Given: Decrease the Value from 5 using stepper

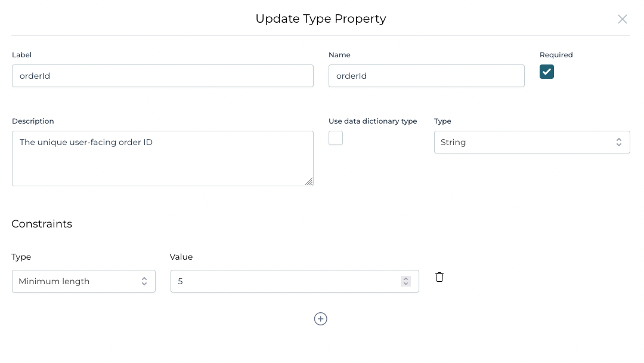Looking at the screenshot, I should 406,284.
